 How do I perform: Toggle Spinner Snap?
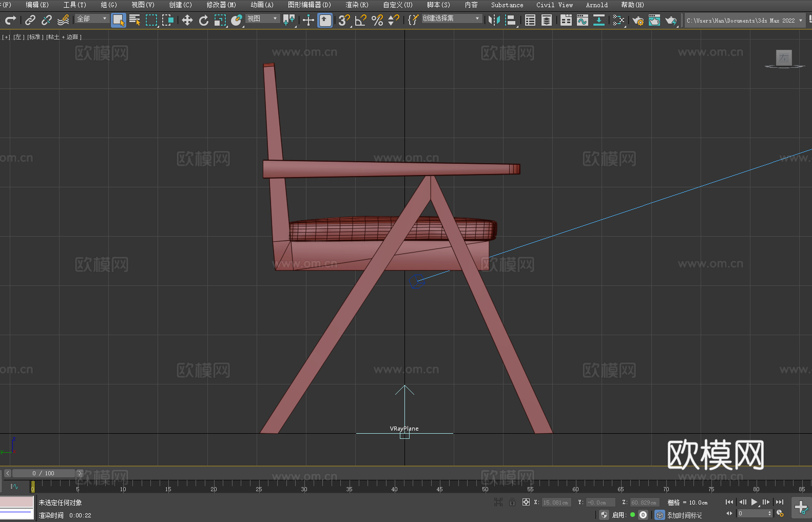point(394,20)
